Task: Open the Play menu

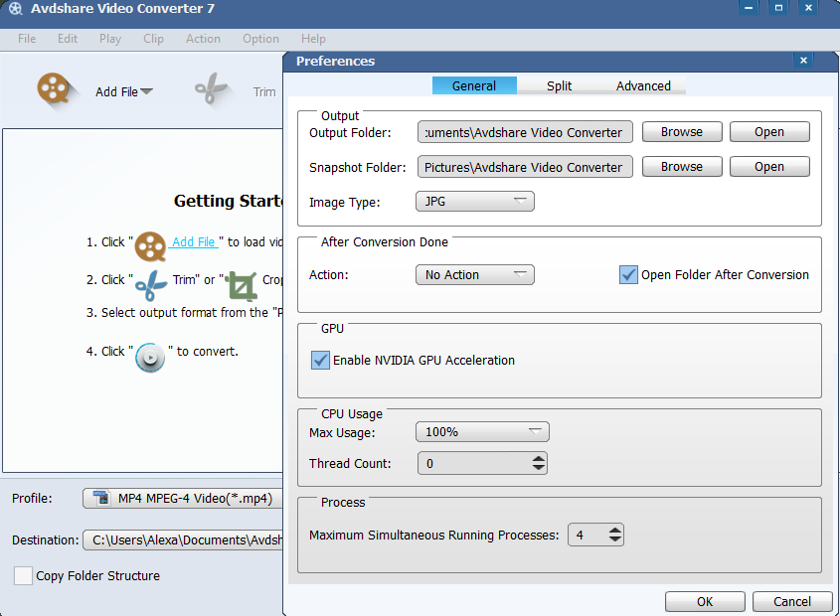Action: (x=109, y=39)
